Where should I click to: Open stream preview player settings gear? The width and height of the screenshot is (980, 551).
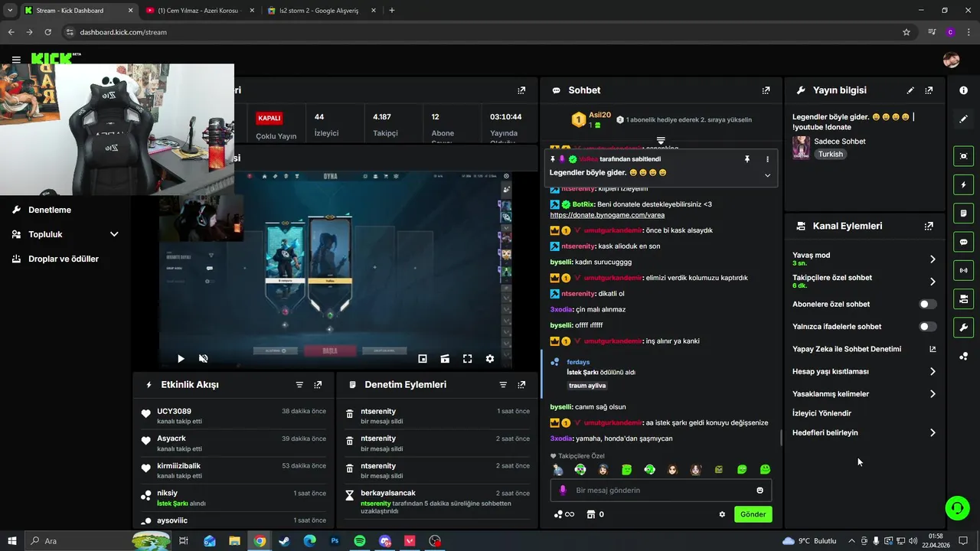click(x=490, y=358)
